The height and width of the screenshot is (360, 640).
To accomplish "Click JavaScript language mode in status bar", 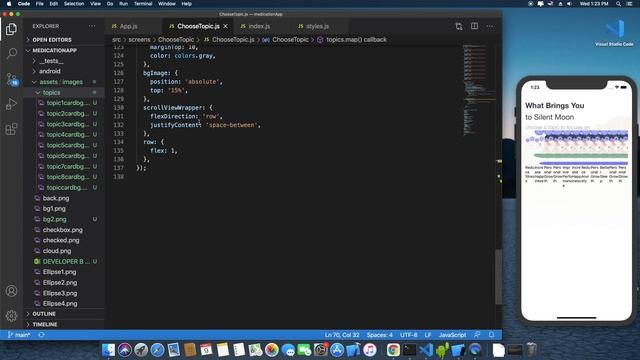I will tap(452, 335).
